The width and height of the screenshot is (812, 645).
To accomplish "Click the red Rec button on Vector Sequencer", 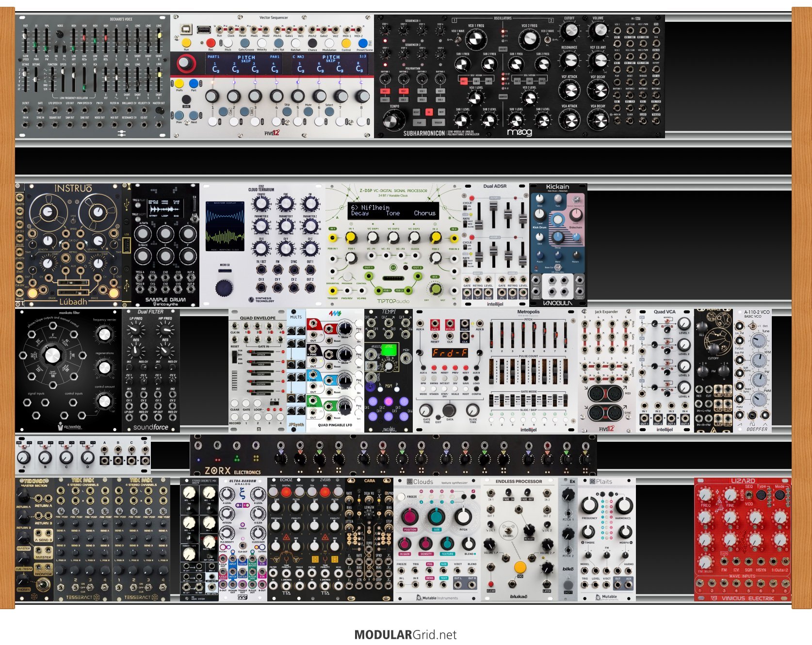I will 211,43.
